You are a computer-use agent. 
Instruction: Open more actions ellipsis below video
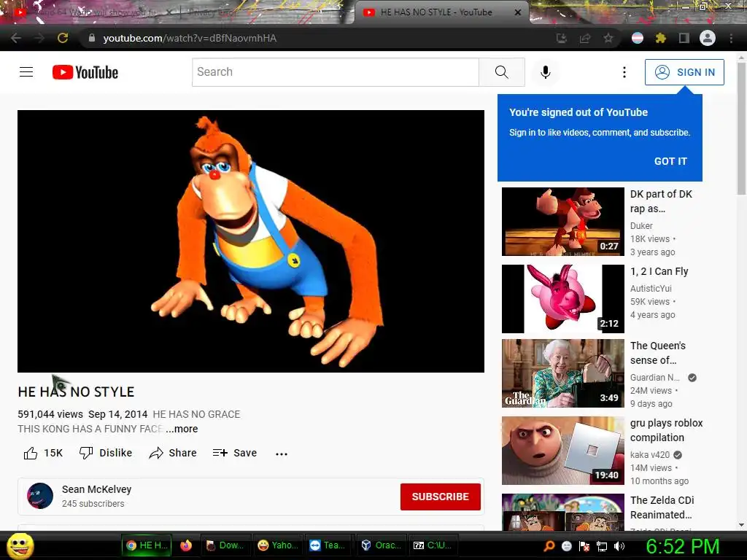click(282, 454)
